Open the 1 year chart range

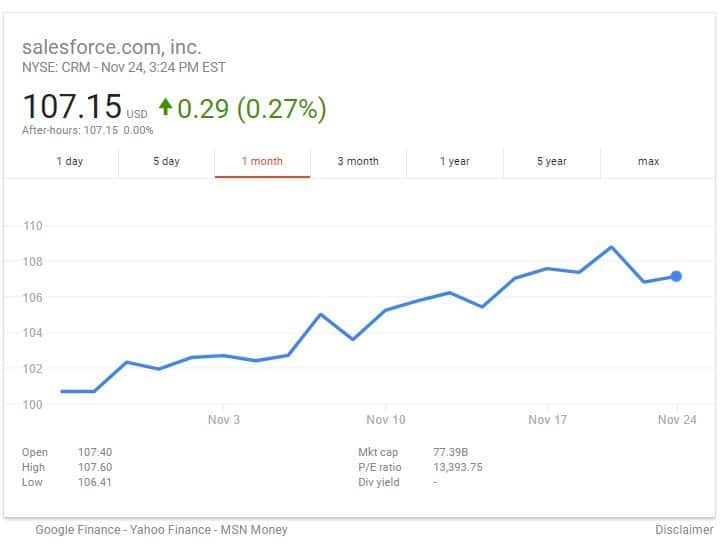(455, 161)
